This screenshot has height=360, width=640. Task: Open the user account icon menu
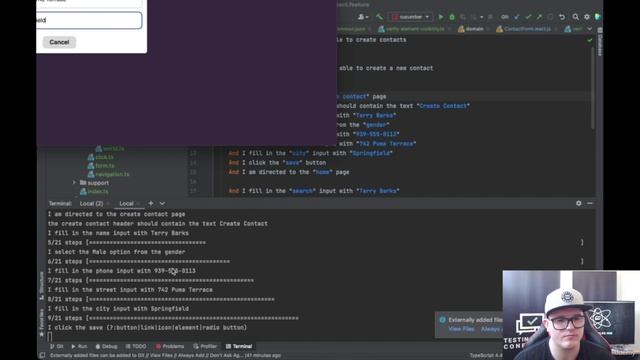362,17
